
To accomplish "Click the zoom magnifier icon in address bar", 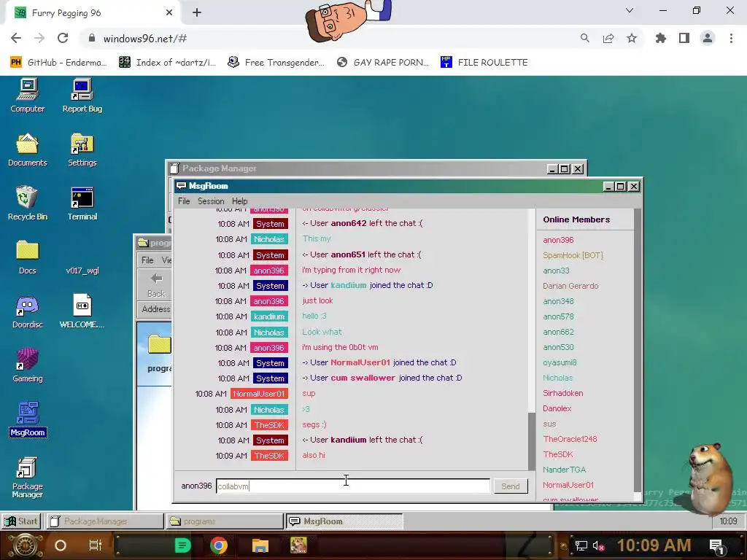I will 584,38.
